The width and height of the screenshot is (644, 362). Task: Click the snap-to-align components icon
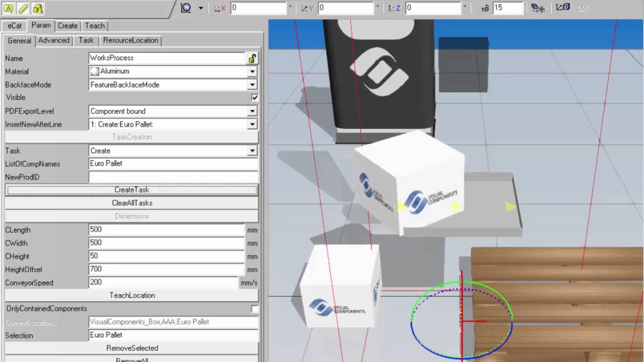click(x=538, y=8)
